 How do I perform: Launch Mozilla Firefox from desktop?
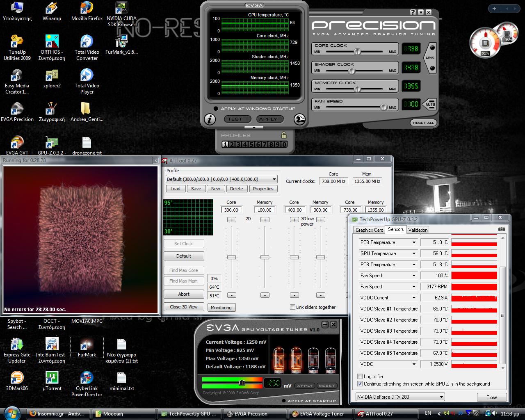tap(87, 11)
